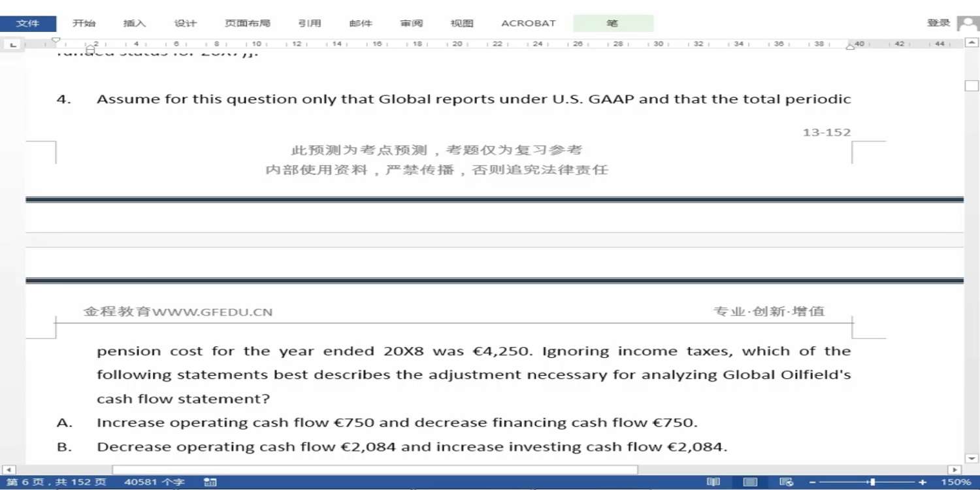Click the zoom in plus button
Screen dimensions: 980x490
tap(923, 482)
